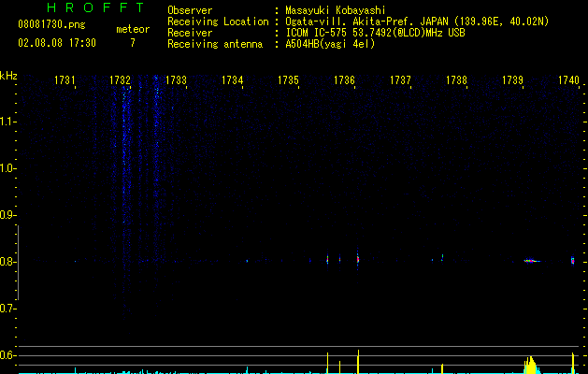Click the 0.6 kHz axis label
The image size is (588, 374).
[x=7, y=355]
